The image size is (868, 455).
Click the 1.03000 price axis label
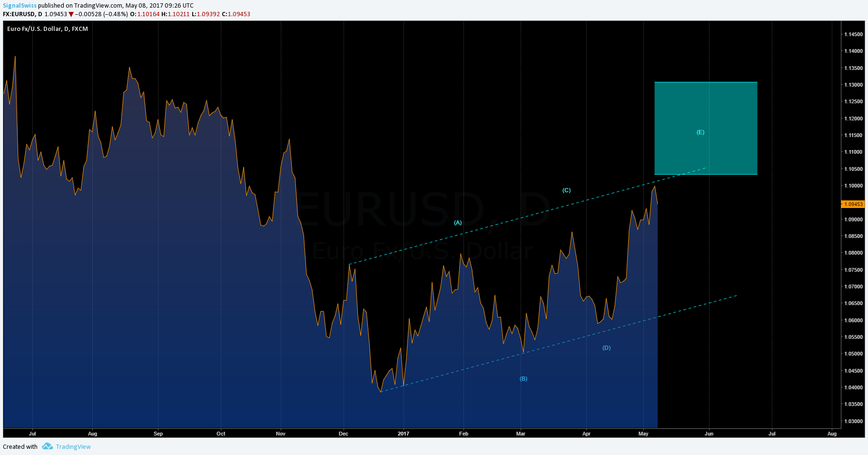click(853, 421)
